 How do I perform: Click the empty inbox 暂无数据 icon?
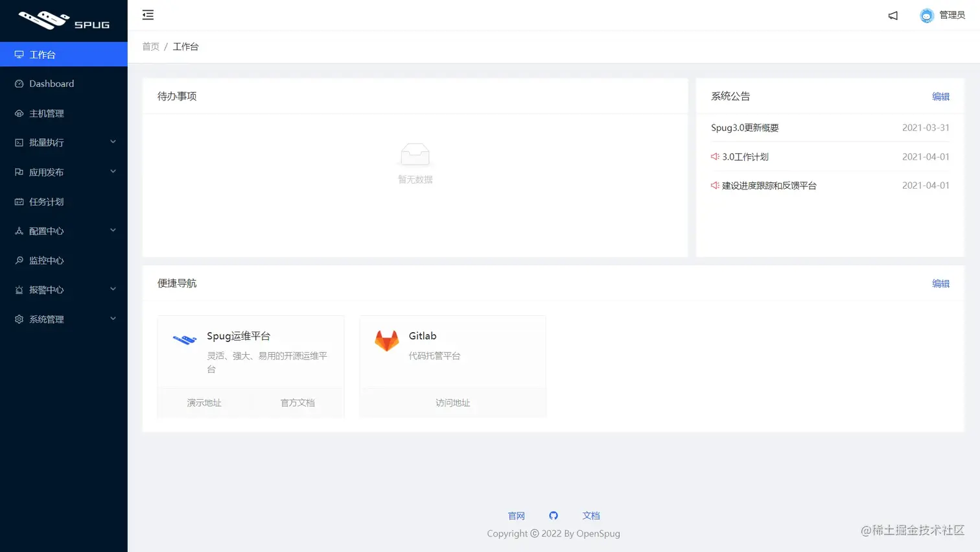[x=415, y=154]
